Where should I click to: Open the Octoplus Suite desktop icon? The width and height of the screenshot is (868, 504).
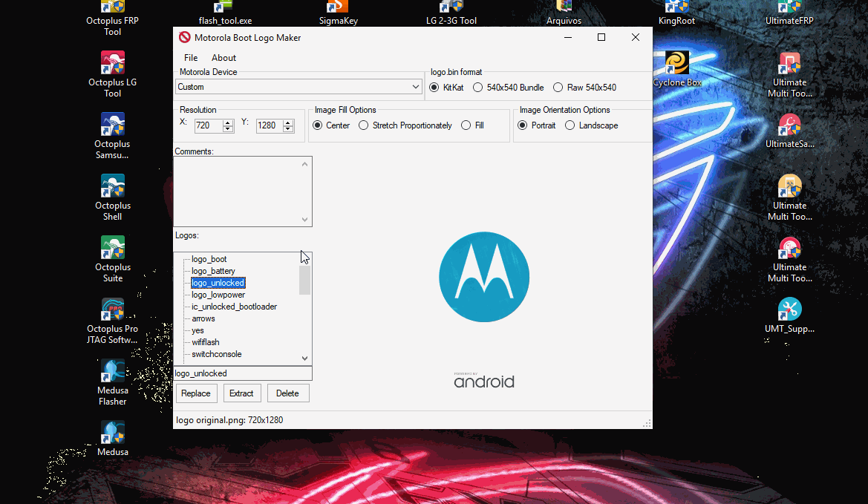pos(112,259)
